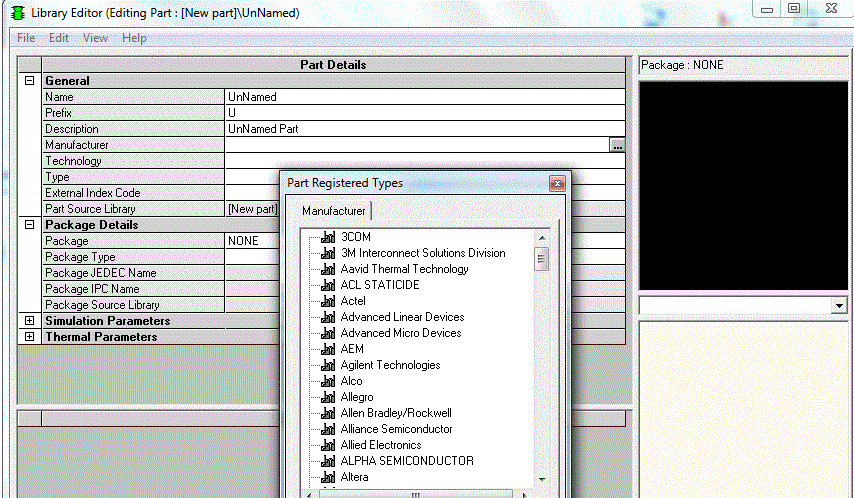
Task: Collapse the General section
Action: (x=29, y=81)
